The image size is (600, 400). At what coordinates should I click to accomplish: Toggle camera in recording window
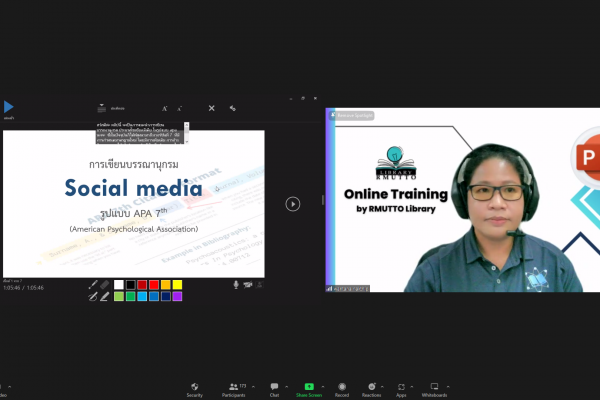248,284
